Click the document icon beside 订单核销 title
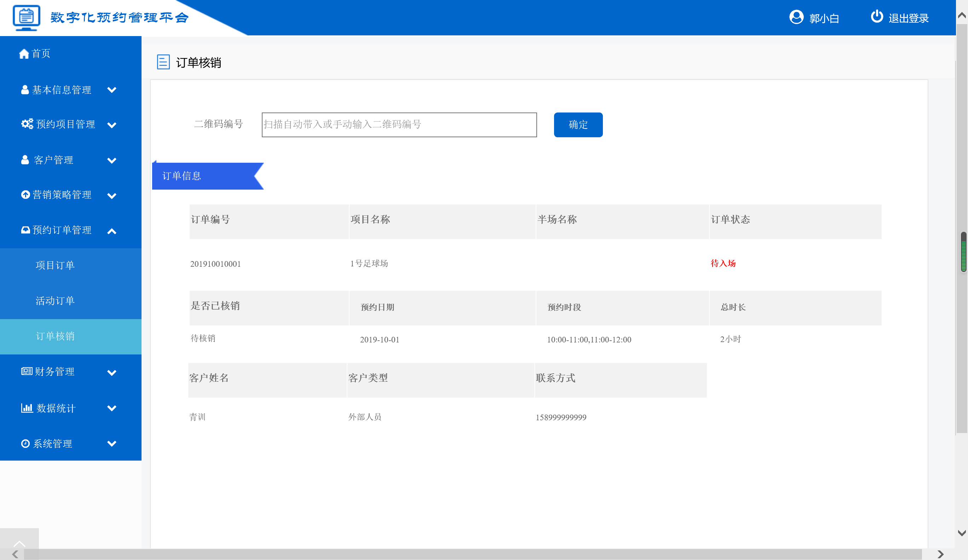 pyautogui.click(x=163, y=62)
